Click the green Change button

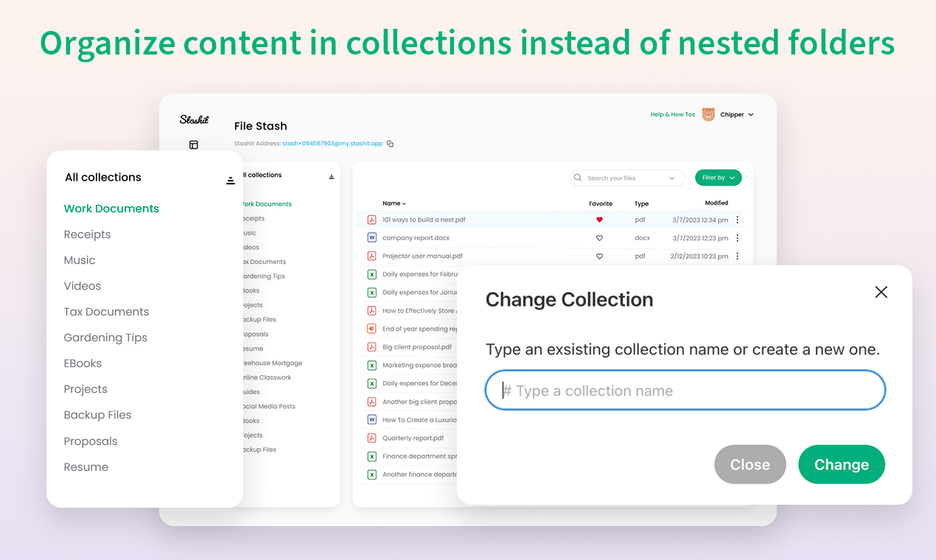tap(842, 464)
